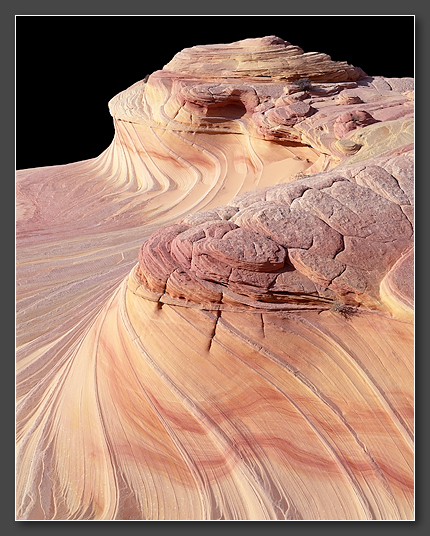
Task: Click the dark cave-like hollow in the upper rock
Action: coord(227,110)
